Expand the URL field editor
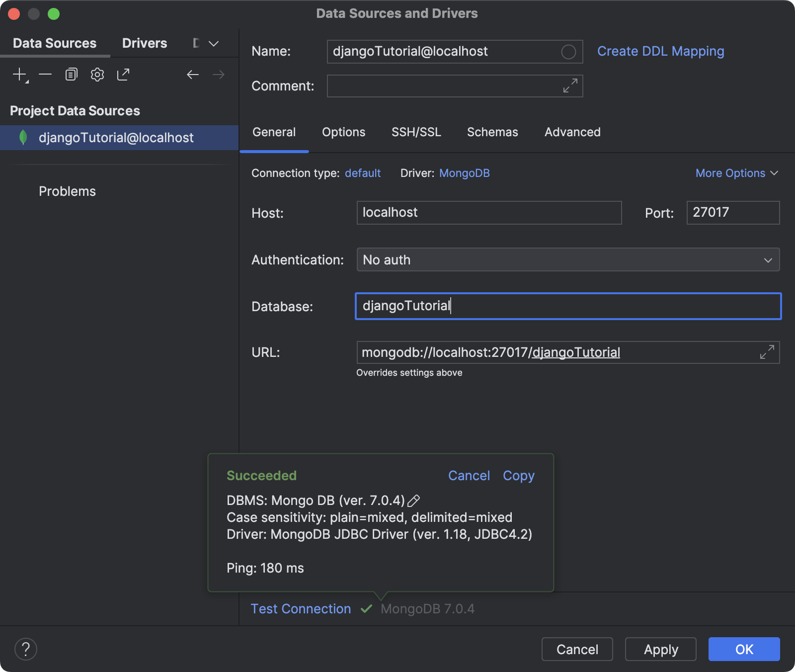The height and width of the screenshot is (672, 795). pyautogui.click(x=767, y=352)
